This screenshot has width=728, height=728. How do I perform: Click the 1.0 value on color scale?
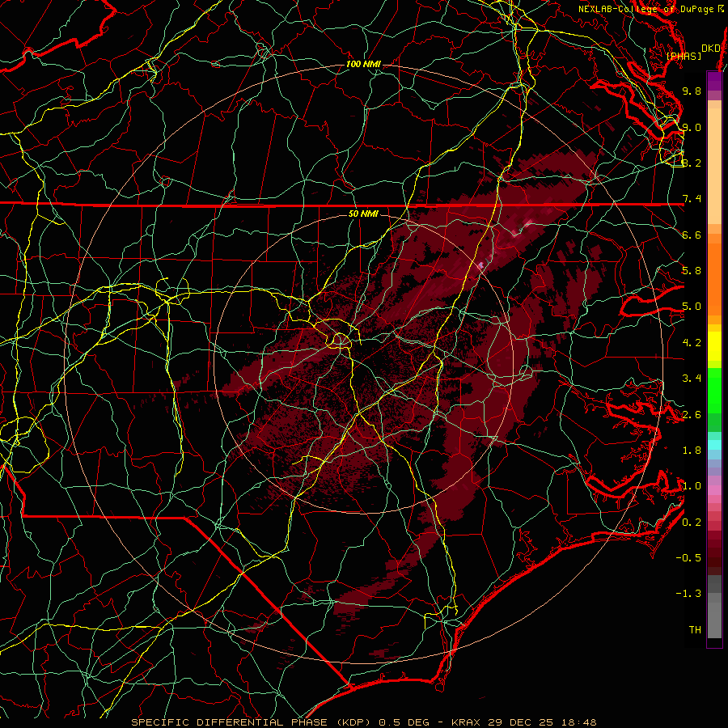tap(692, 486)
